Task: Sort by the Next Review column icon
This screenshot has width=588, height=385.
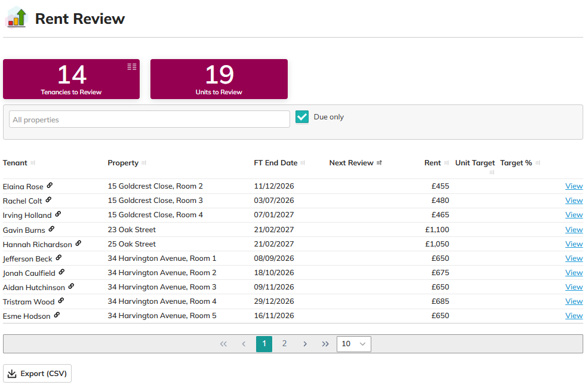Action: (x=379, y=163)
